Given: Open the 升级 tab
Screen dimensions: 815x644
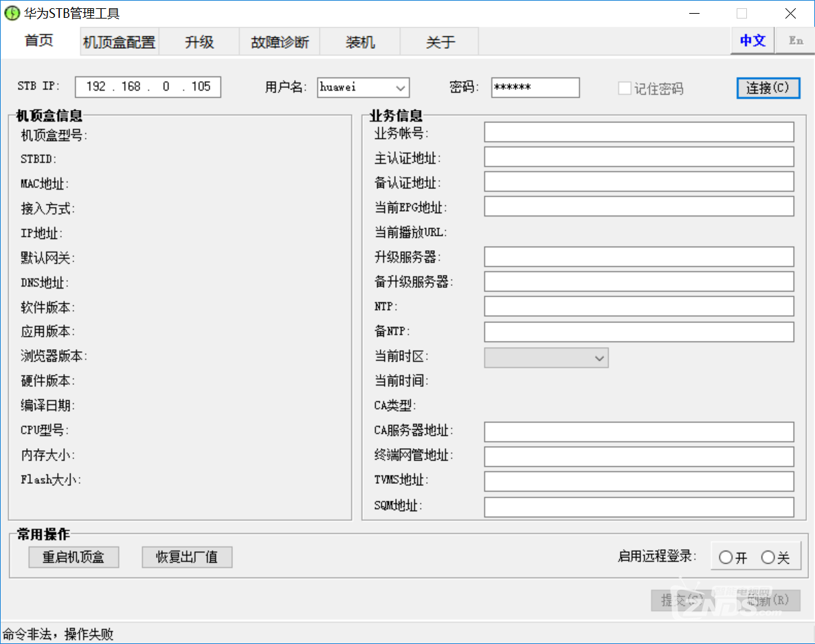Looking at the screenshot, I should coord(199,42).
